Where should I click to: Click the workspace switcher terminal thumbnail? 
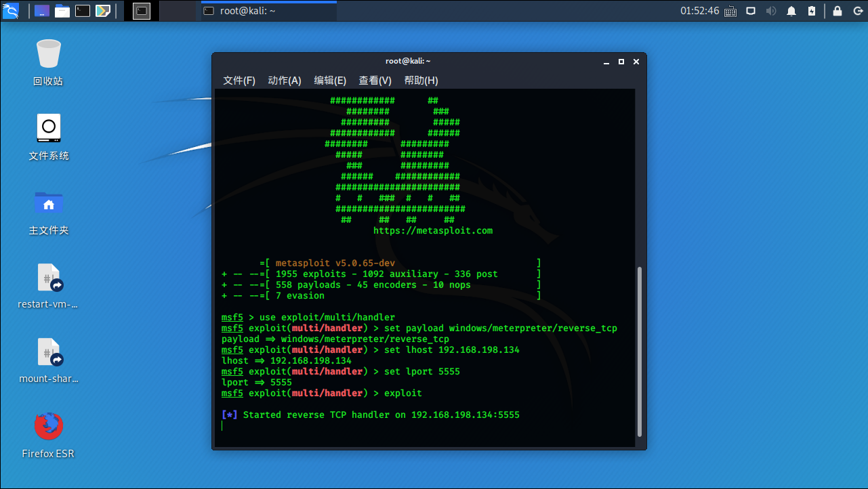pyautogui.click(x=141, y=11)
